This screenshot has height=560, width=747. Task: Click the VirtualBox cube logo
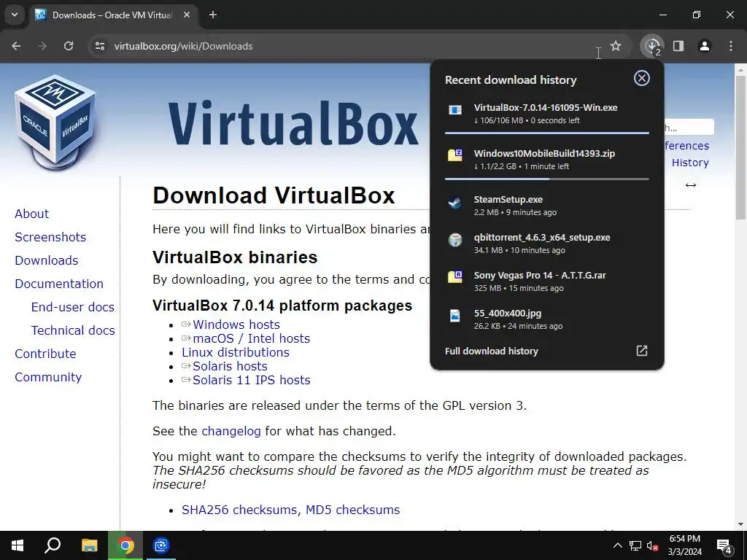coord(55,122)
